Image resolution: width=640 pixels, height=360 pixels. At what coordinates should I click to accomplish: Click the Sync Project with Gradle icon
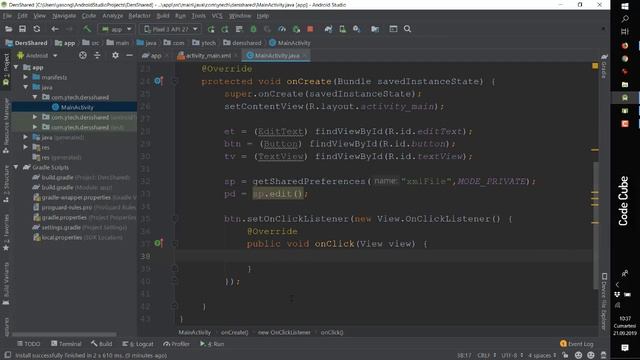(x=328, y=29)
